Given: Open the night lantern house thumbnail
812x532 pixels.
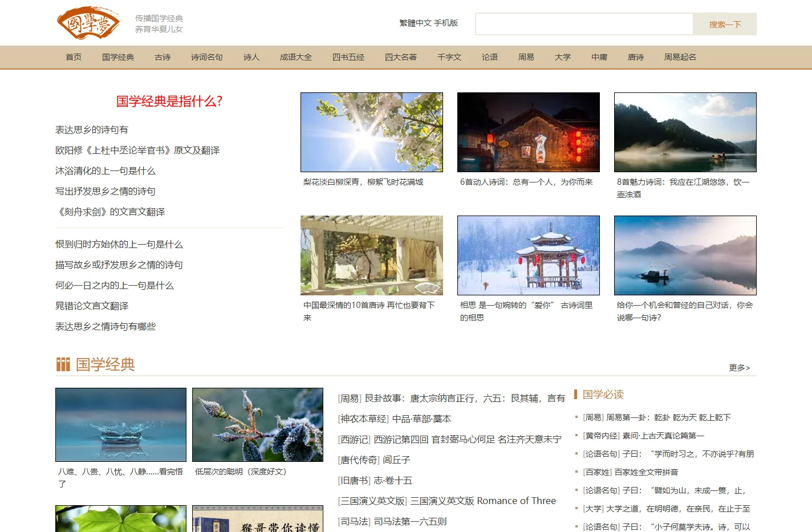Looking at the screenshot, I should click(529, 132).
